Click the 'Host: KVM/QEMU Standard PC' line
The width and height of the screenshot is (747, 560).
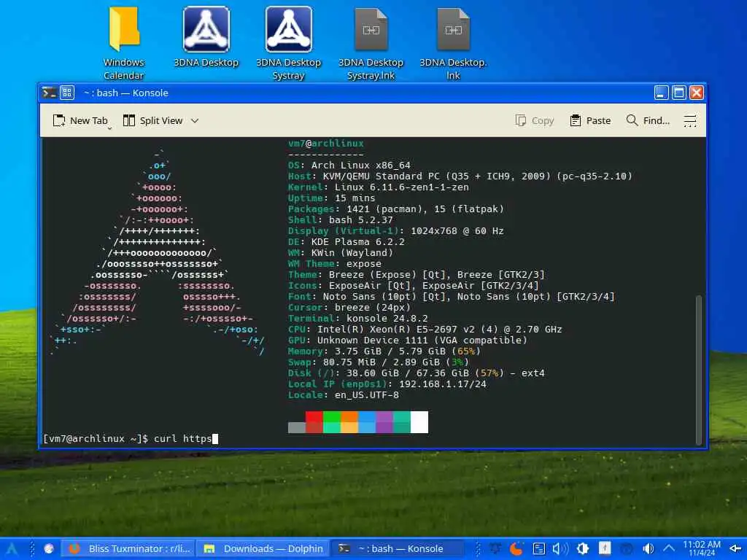[460, 176]
